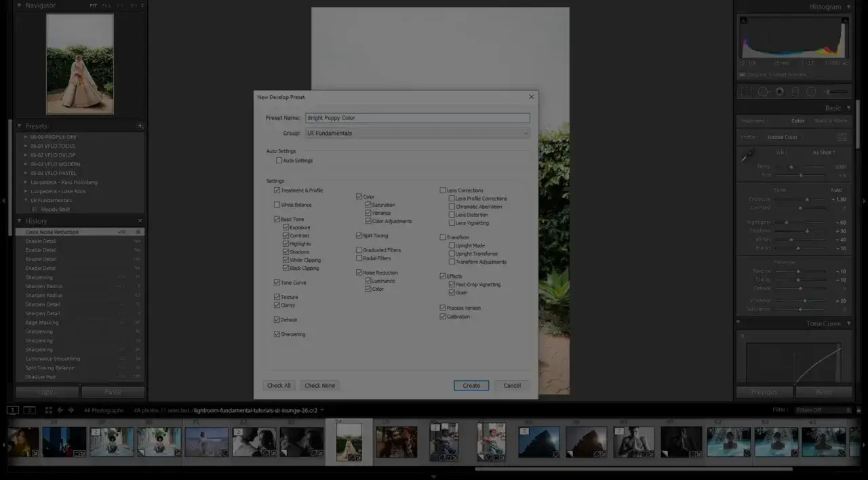Uncheck the Split Toning checkbox
Viewport: 868px width, 480px height.
click(x=359, y=236)
